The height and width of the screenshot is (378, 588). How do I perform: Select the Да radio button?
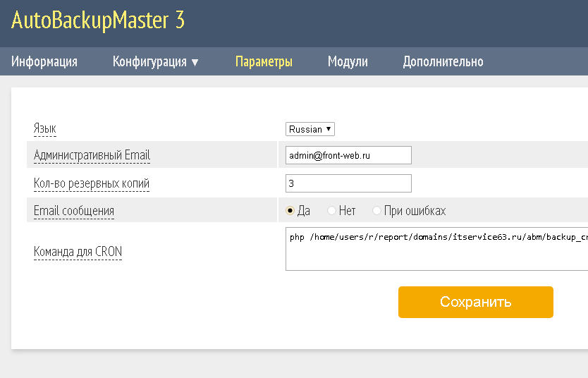click(290, 211)
